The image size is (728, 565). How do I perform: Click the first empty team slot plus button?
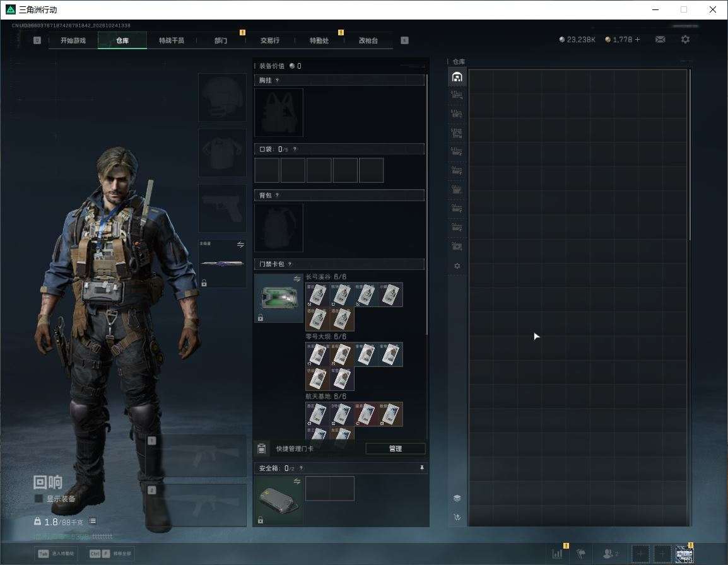click(640, 554)
